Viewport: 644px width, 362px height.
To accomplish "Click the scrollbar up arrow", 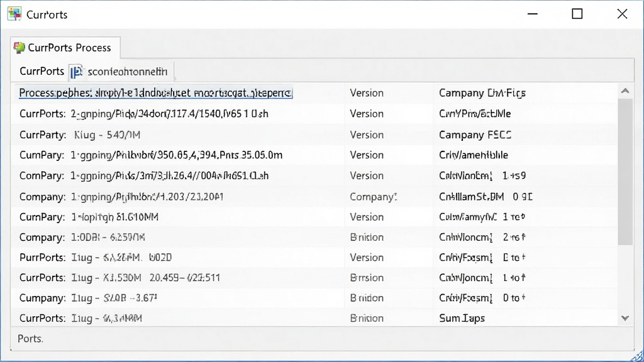I will [625, 91].
